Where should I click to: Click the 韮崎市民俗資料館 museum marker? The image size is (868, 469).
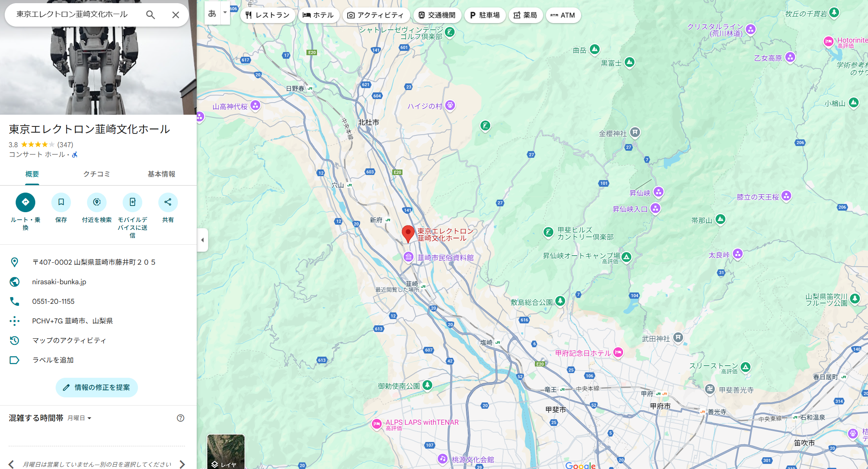tap(409, 257)
